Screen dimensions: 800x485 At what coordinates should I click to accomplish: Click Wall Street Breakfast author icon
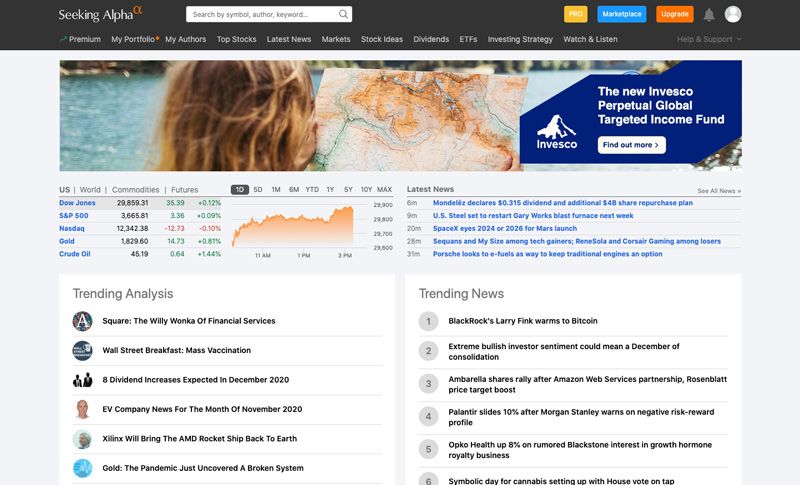click(82, 351)
